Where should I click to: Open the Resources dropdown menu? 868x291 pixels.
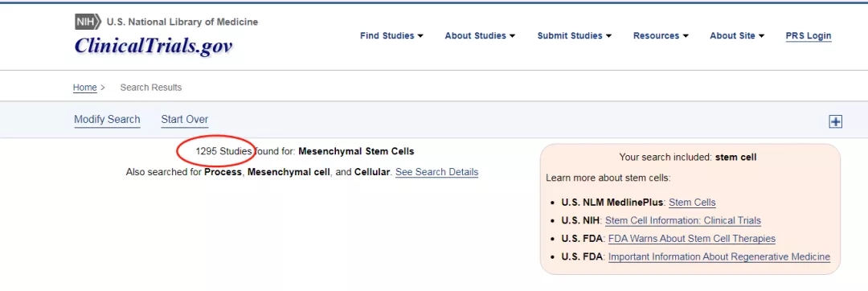tap(661, 36)
